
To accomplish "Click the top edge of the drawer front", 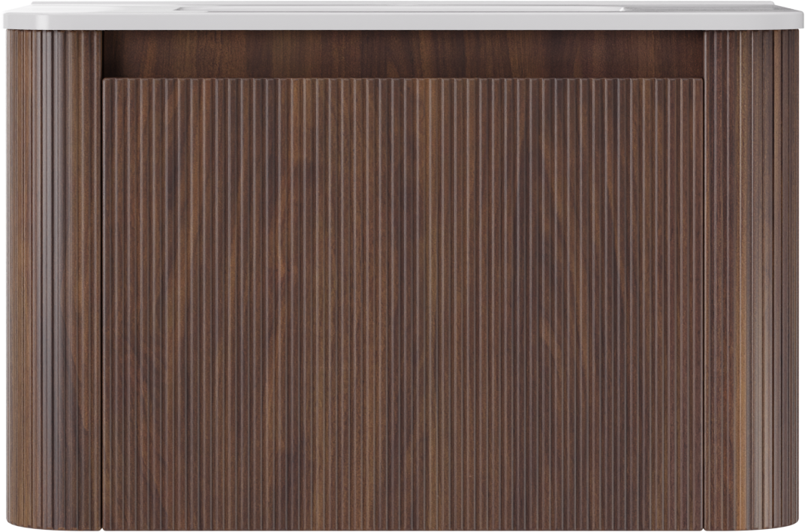I will point(402,79).
